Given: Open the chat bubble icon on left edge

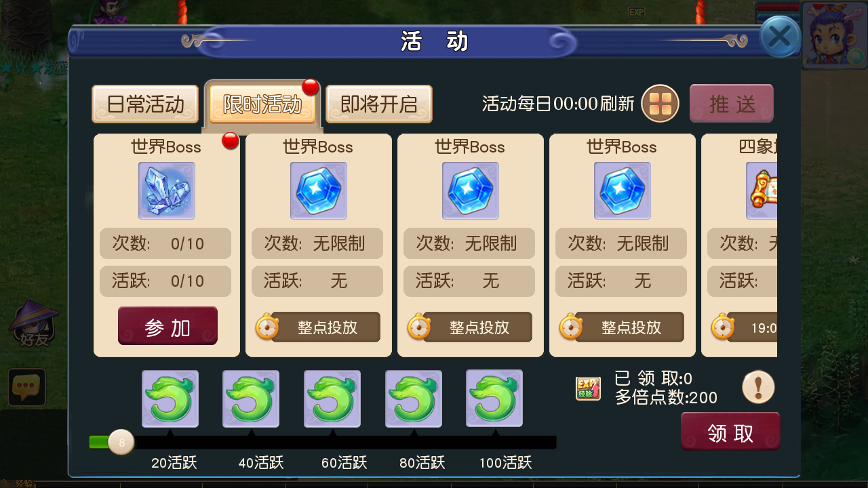Looking at the screenshot, I should pyautogui.click(x=27, y=387).
